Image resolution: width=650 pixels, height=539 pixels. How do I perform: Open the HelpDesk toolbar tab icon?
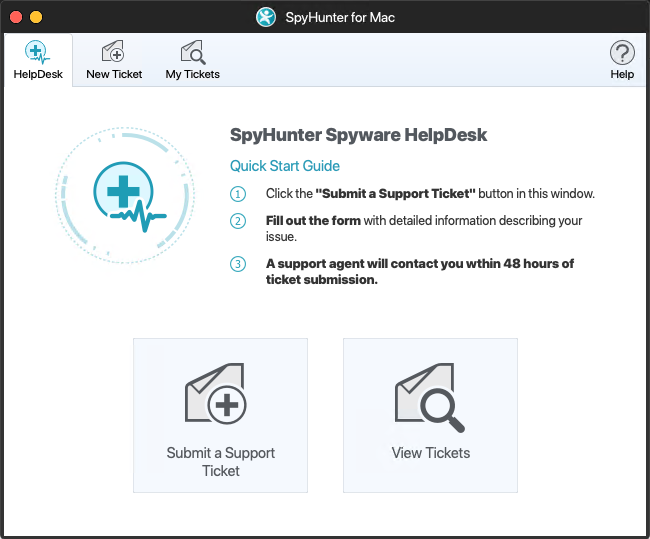coord(37,53)
